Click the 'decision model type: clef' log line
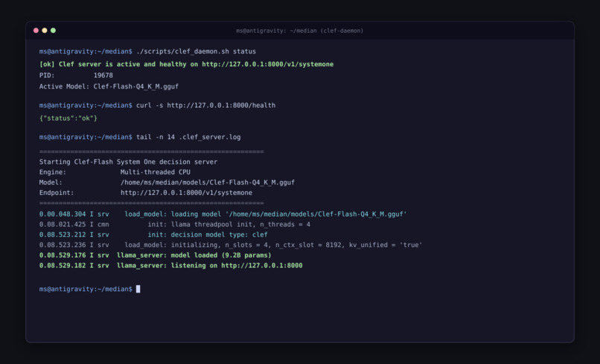600x364 pixels. (x=153, y=234)
